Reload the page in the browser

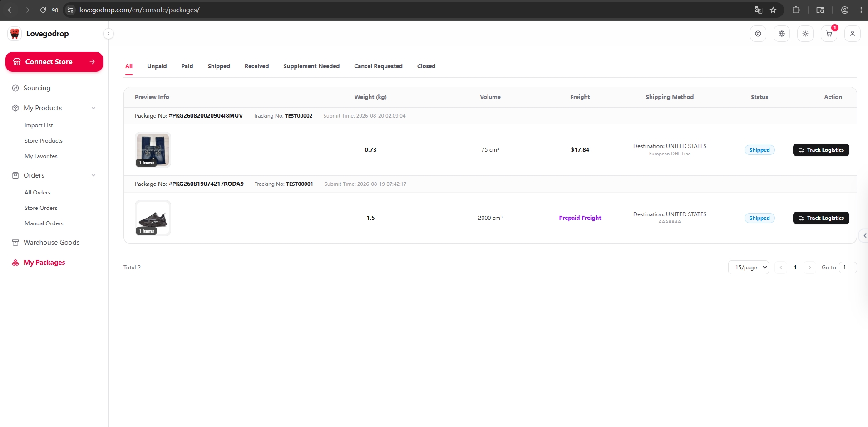(x=43, y=10)
